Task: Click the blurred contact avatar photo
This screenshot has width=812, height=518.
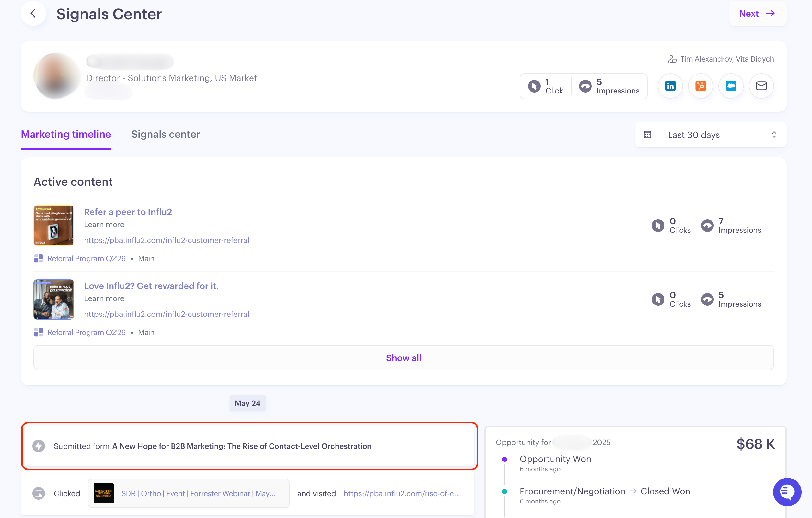Action: tap(57, 76)
